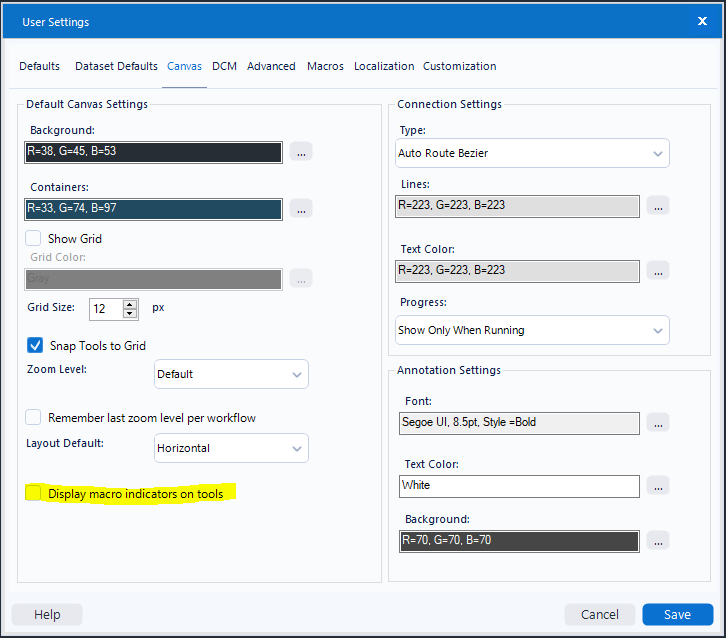
Task: Open the Dataset Defaults tab
Action: tap(116, 66)
